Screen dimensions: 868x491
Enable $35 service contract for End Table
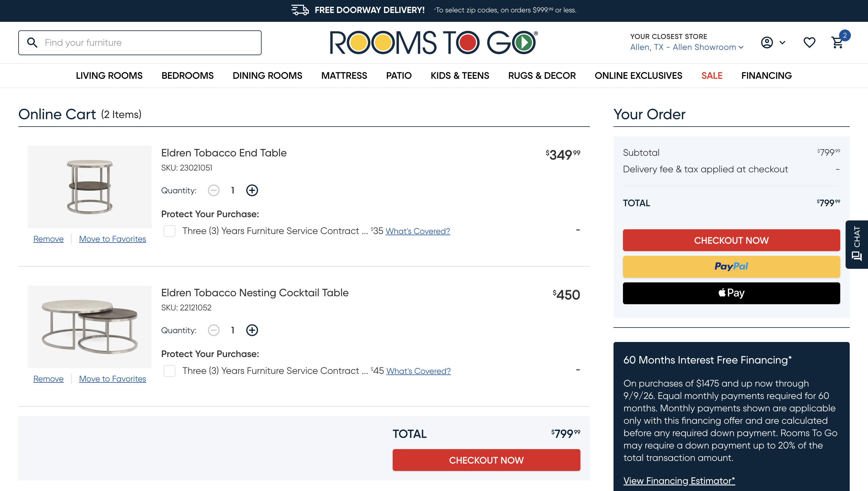(x=169, y=231)
